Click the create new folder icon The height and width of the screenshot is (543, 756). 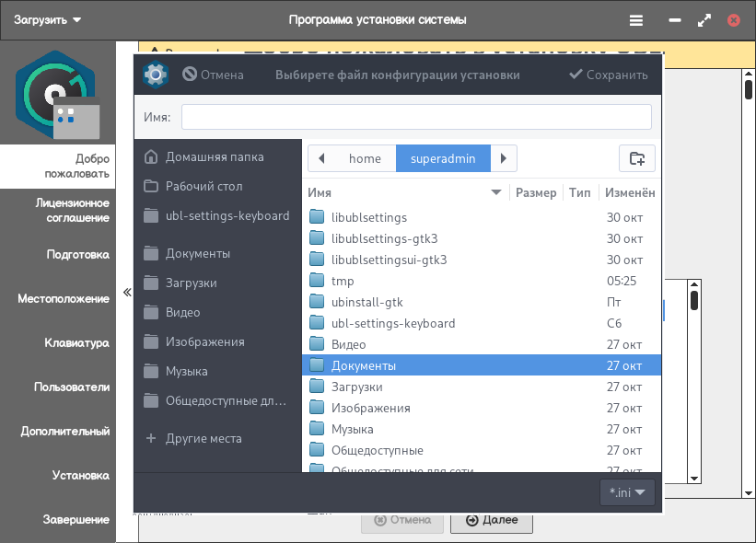point(636,158)
